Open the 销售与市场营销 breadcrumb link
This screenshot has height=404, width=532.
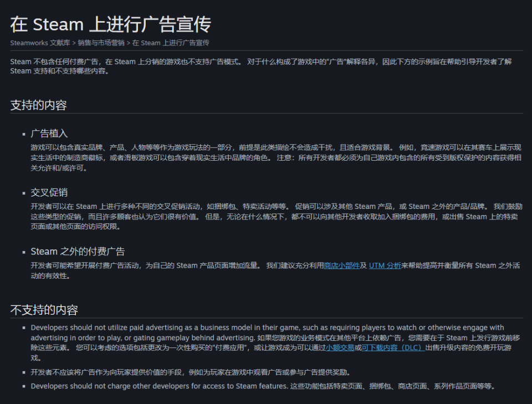pos(101,43)
